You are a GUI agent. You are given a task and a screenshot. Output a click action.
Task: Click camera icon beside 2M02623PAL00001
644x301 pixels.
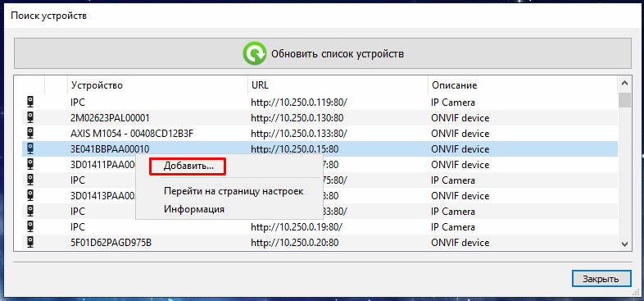click(x=30, y=117)
